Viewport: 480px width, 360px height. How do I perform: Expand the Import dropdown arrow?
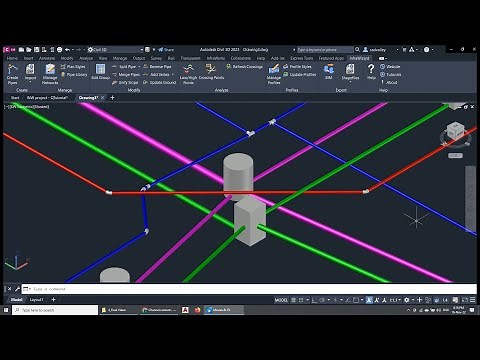[x=30, y=82]
